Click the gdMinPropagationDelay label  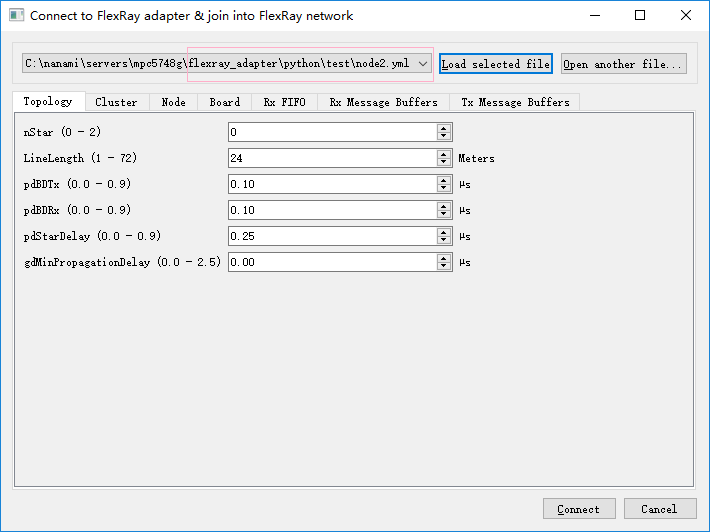coord(122,262)
